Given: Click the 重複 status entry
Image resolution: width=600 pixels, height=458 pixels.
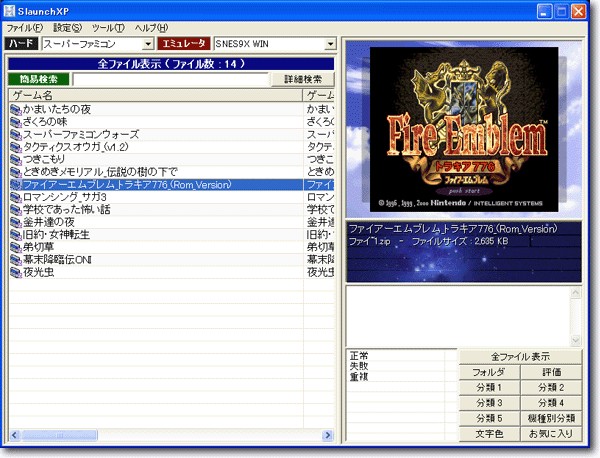Looking at the screenshot, I should [x=359, y=377].
